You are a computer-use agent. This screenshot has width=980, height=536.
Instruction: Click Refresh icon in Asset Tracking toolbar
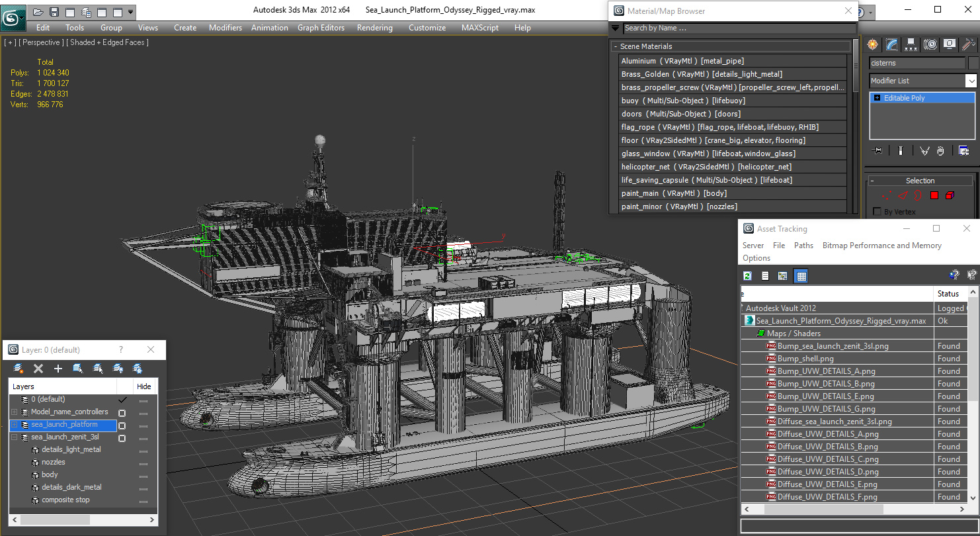(x=748, y=276)
